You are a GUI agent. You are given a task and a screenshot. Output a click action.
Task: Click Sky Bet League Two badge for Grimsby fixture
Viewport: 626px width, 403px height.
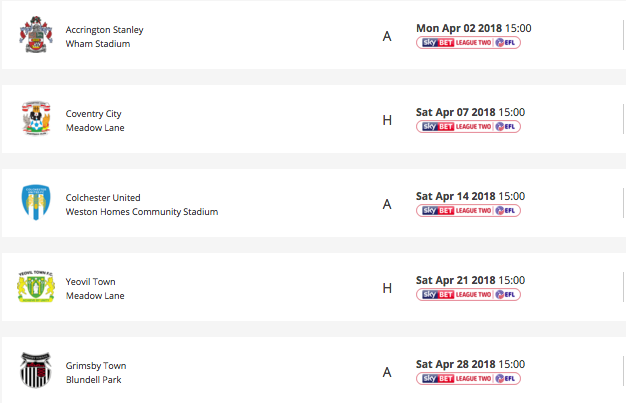(468, 379)
